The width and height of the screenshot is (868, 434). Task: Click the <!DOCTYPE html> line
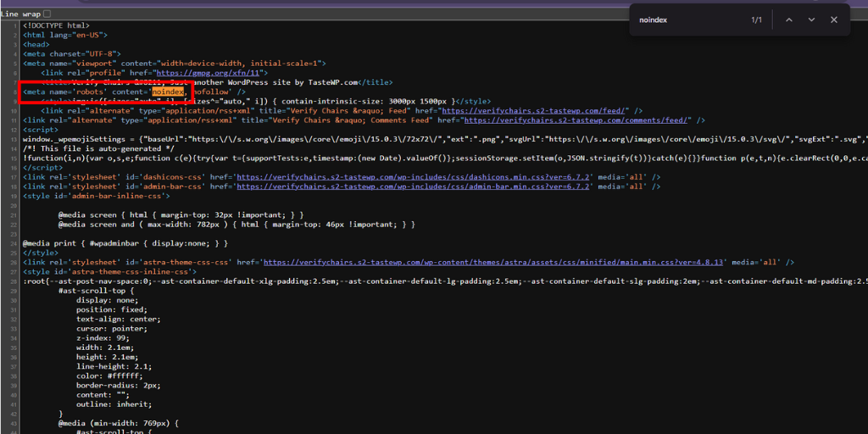coord(57,25)
